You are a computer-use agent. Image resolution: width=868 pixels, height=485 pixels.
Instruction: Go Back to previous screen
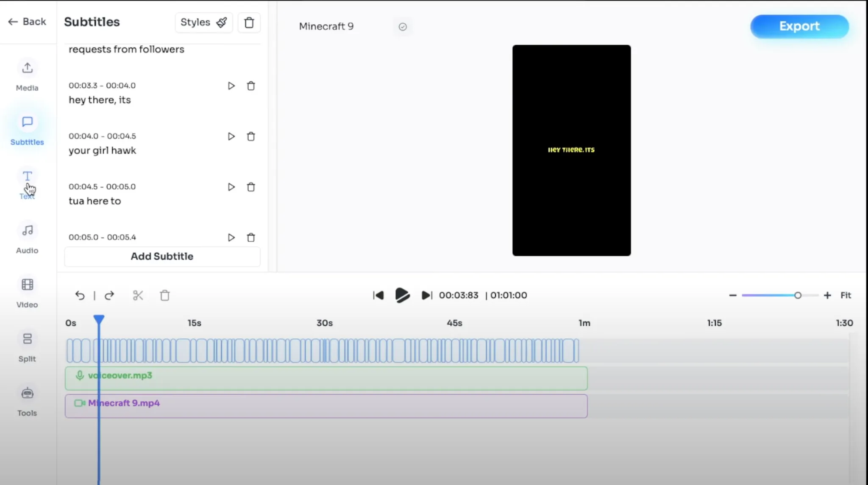click(x=27, y=22)
